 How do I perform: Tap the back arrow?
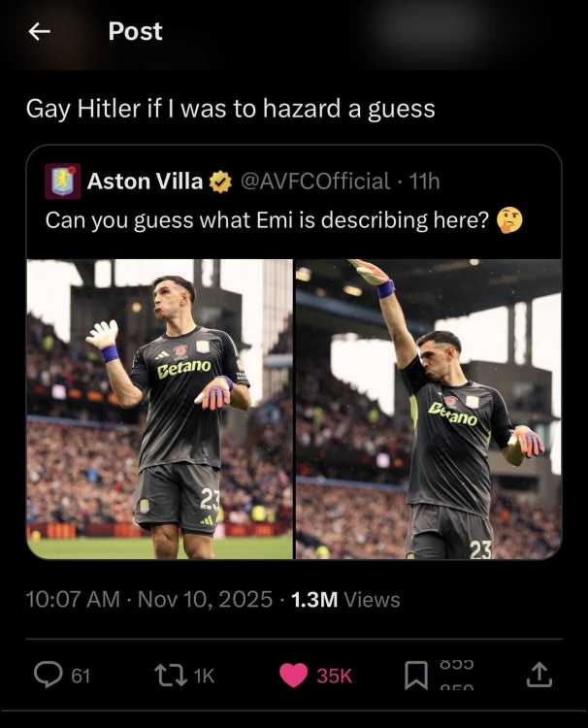(39, 32)
